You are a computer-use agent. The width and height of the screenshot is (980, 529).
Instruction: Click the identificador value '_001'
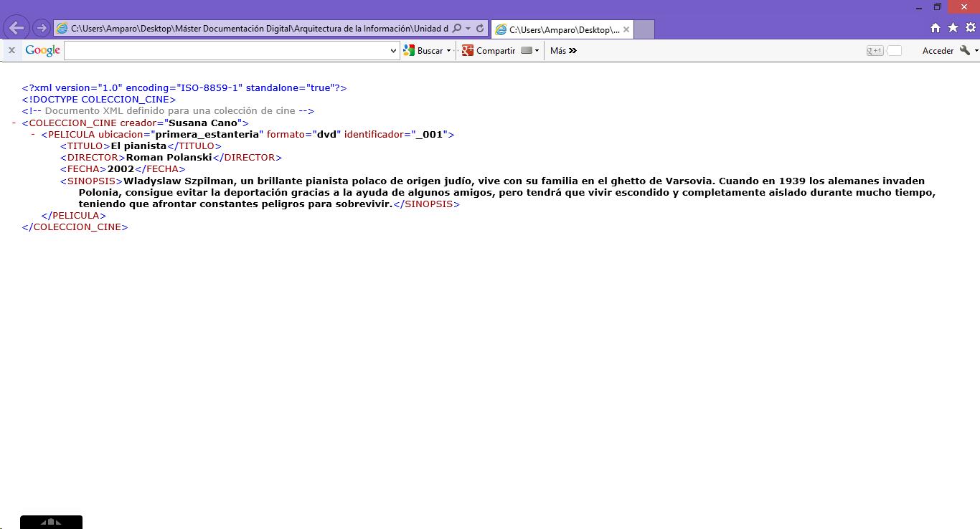pyautogui.click(x=430, y=134)
